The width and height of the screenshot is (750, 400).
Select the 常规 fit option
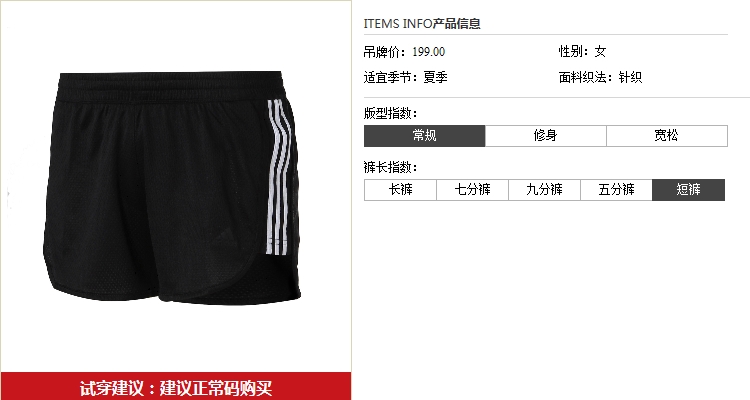pyautogui.click(x=424, y=136)
